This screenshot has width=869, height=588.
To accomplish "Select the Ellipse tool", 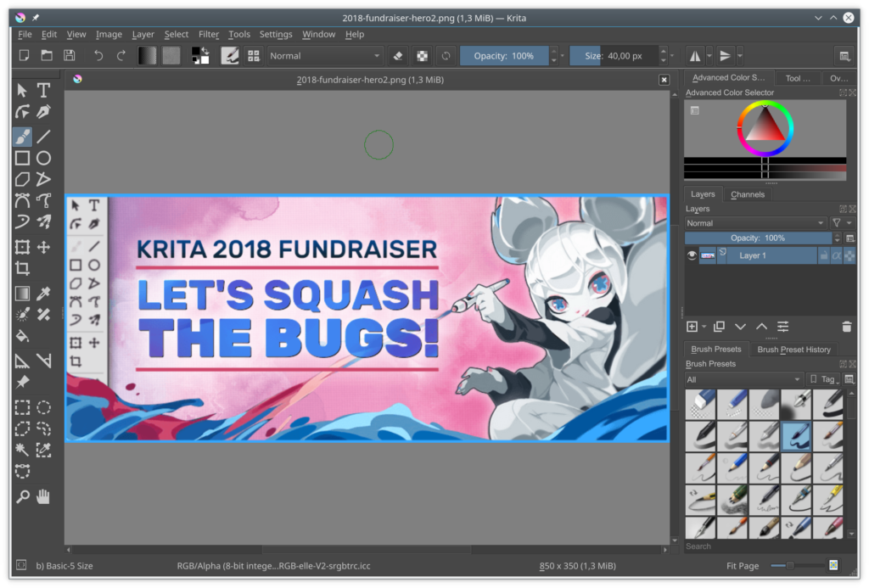I will tap(43, 159).
